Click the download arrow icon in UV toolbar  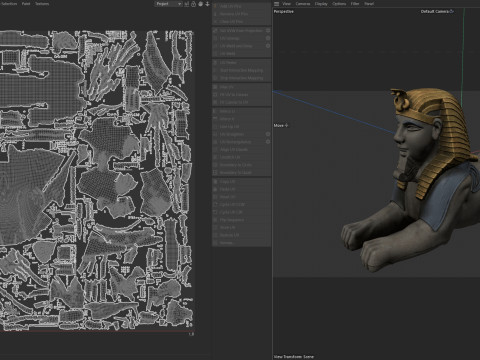coord(207,4)
